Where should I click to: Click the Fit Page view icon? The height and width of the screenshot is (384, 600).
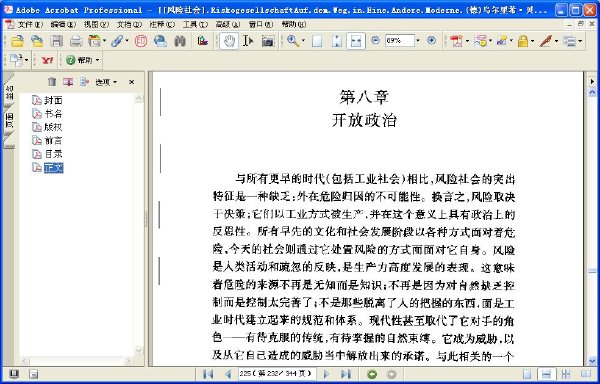(x=337, y=41)
